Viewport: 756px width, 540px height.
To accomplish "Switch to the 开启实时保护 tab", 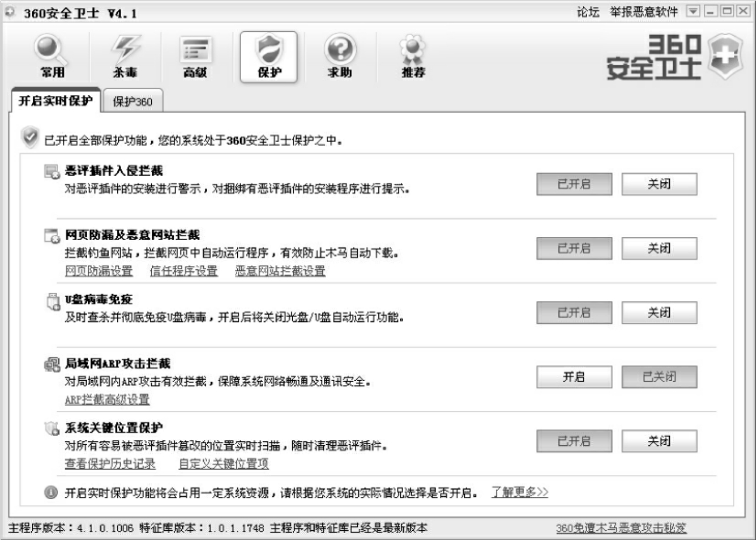I will click(x=55, y=101).
